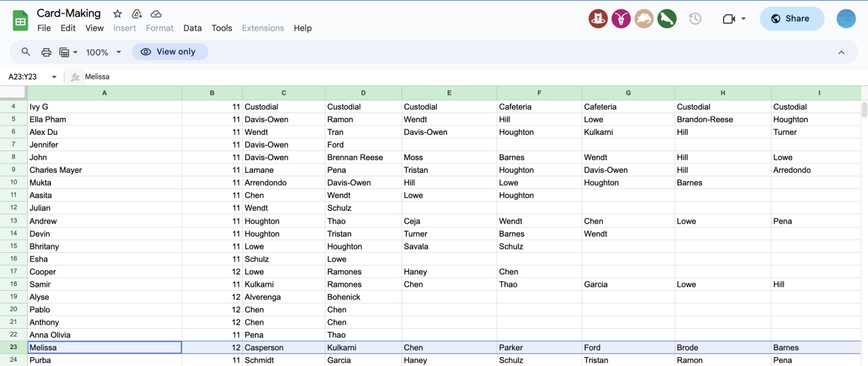Select column E header
The width and height of the screenshot is (868, 366).
(449, 93)
